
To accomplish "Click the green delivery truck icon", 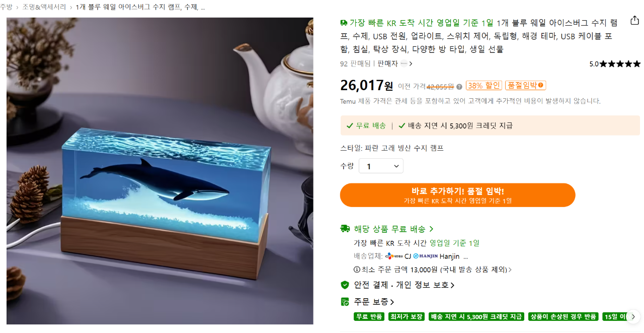I will [x=345, y=229].
